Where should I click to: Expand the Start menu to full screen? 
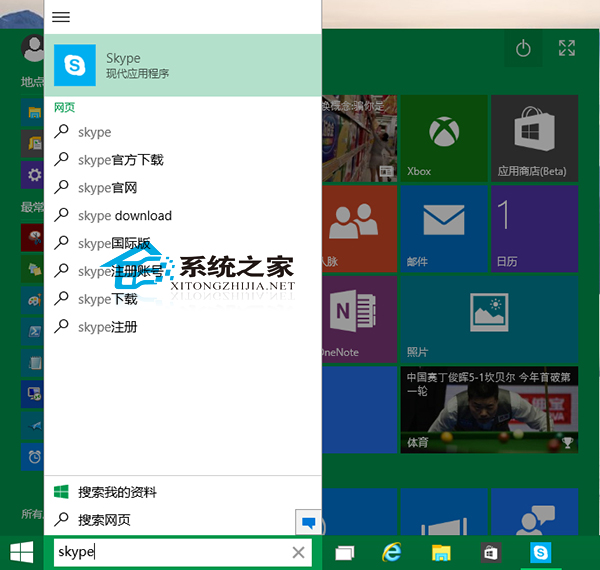[x=567, y=48]
